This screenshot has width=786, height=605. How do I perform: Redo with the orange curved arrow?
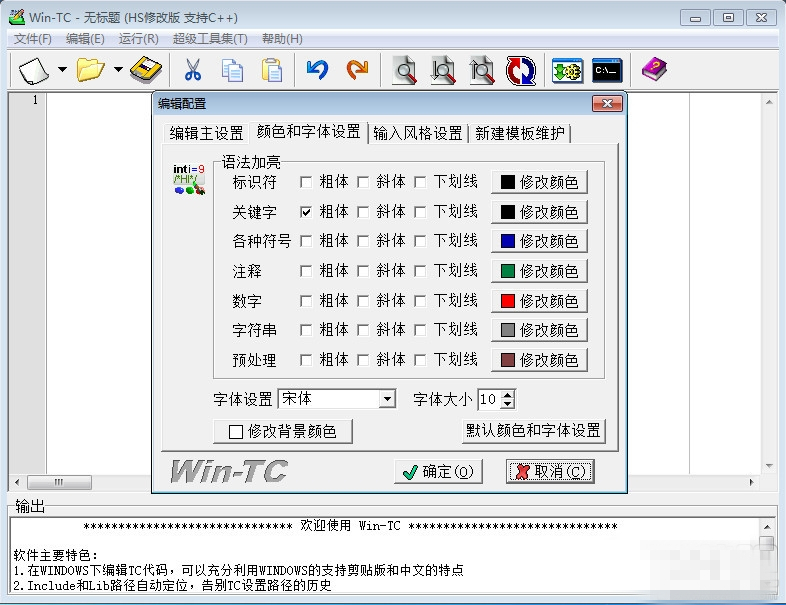(x=357, y=69)
